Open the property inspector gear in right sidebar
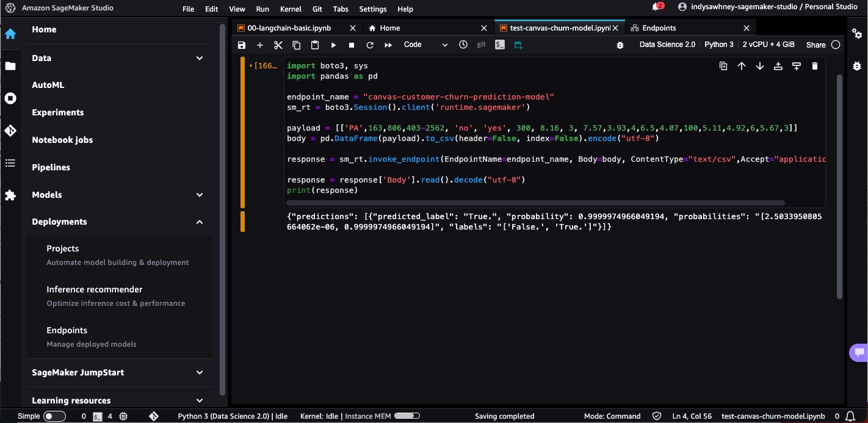 (857, 32)
